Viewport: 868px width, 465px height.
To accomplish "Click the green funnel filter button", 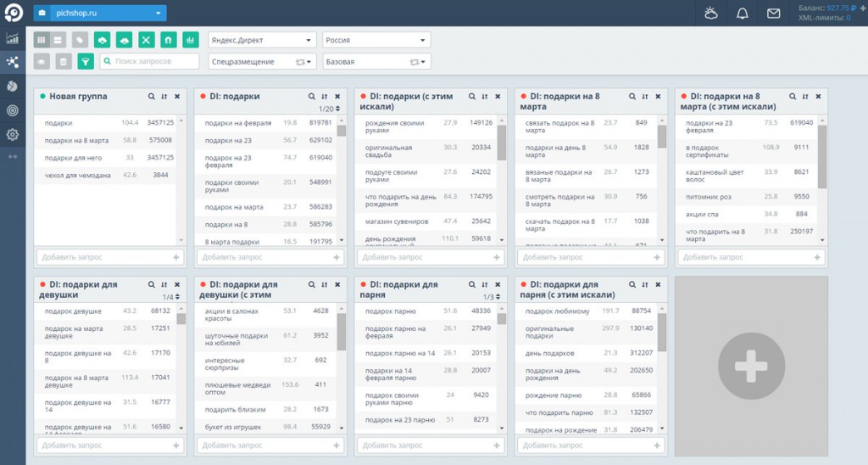I will point(86,62).
